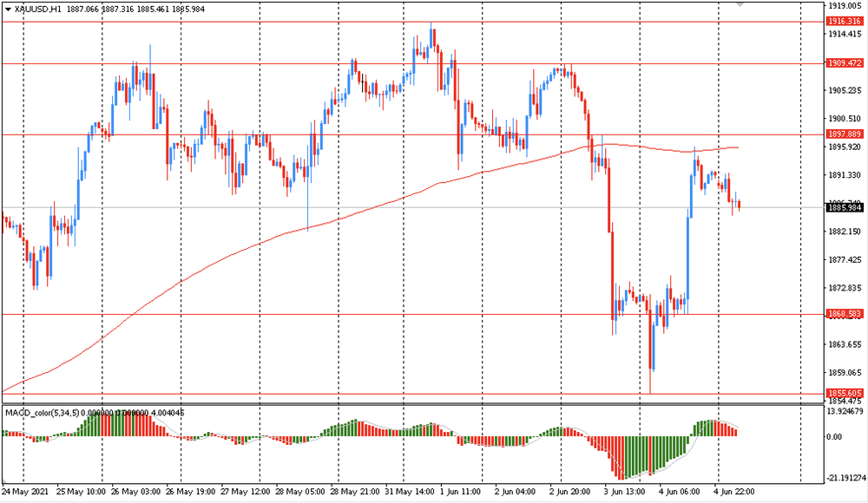
Task: Click the 1897.889 horizontal line price label
Action: coord(845,134)
